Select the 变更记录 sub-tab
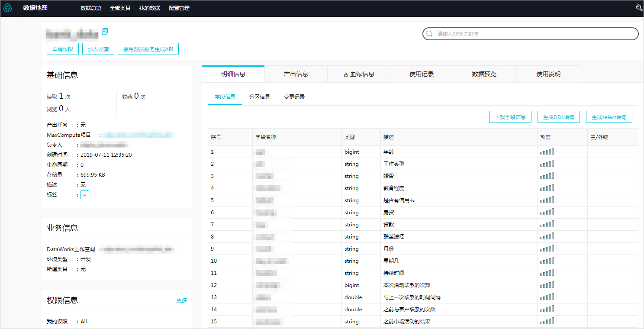The width and height of the screenshot is (644, 329). [x=294, y=97]
